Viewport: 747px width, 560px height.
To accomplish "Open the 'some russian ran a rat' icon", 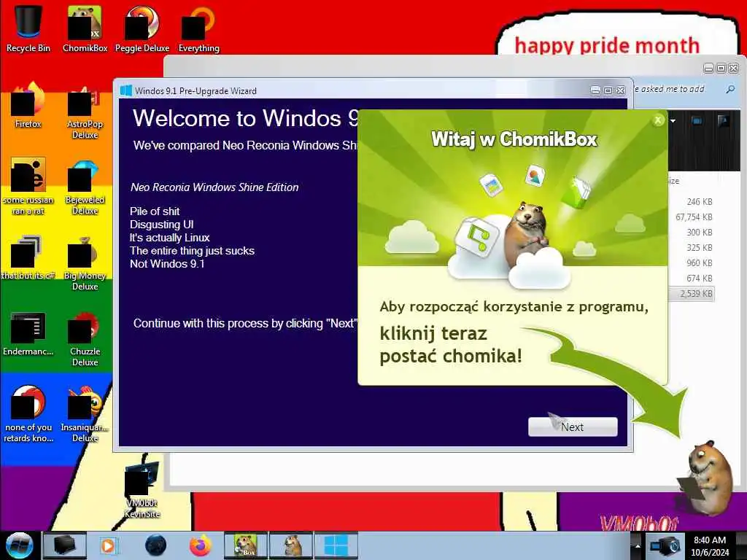I will point(28,186).
